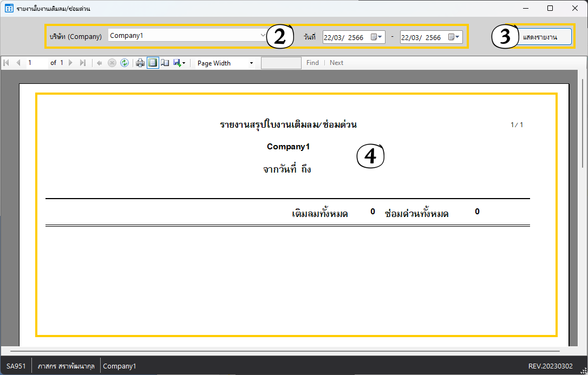Click the Next search result link

click(336, 63)
